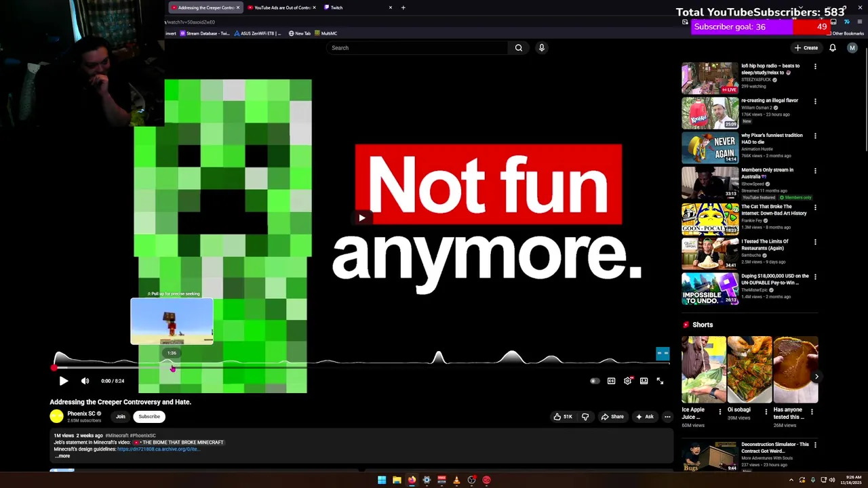
Task: Play the video with the play button
Action: tap(64, 381)
